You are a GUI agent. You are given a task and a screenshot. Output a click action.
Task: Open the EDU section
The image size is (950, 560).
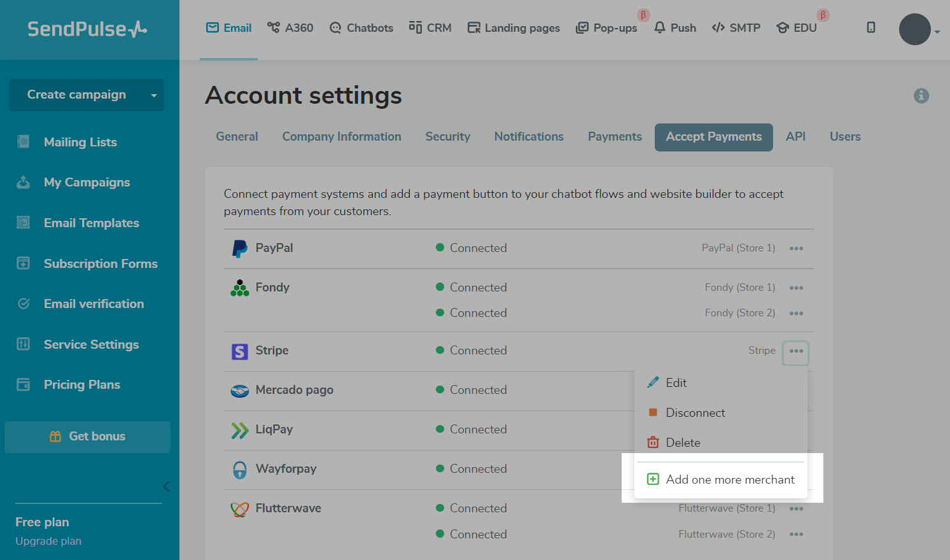click(x=797, y=28)
